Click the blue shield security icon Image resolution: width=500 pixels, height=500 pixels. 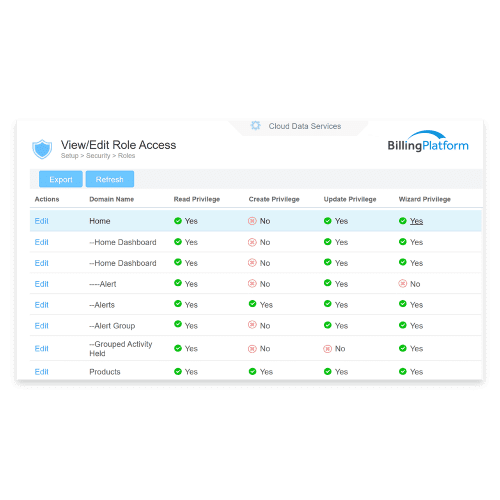click(x=42, y=149)
